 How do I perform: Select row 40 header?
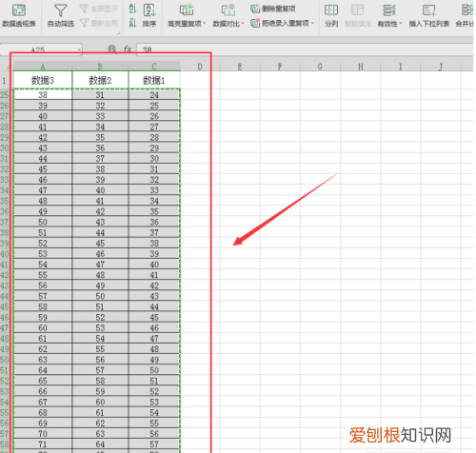5,253
